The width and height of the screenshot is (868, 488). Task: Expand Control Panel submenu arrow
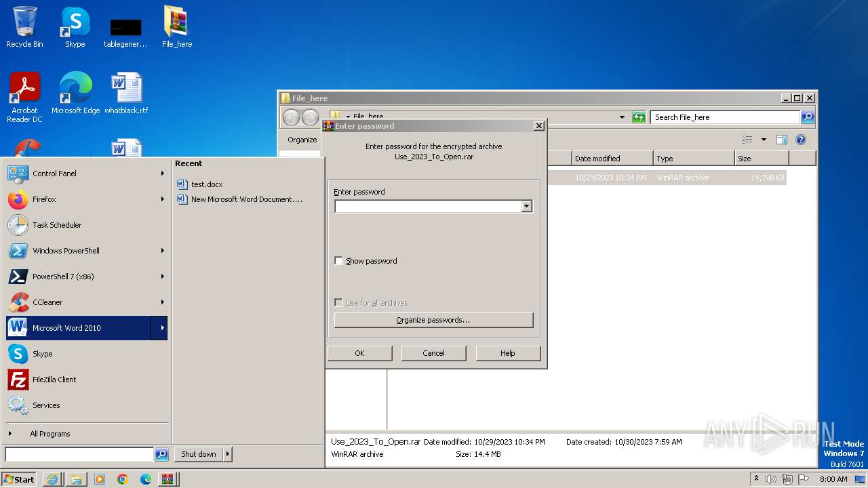pyautogui.click(x=162, y=174)
